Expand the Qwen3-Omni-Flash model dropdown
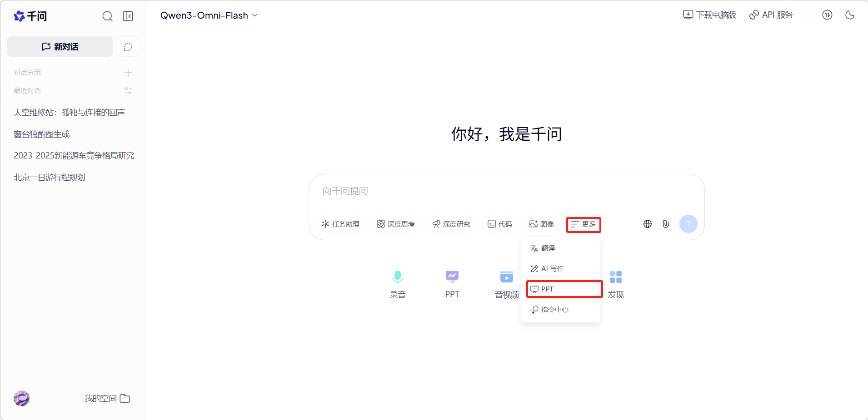The image size is (868, 420). click(x=209, y=15)
